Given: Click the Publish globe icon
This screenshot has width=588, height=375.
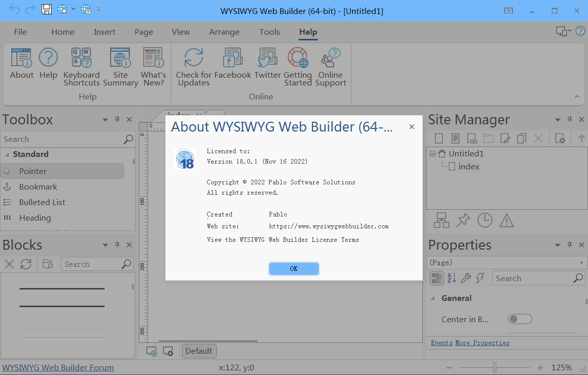Looking at the screenshot, I should click(86, 9).
